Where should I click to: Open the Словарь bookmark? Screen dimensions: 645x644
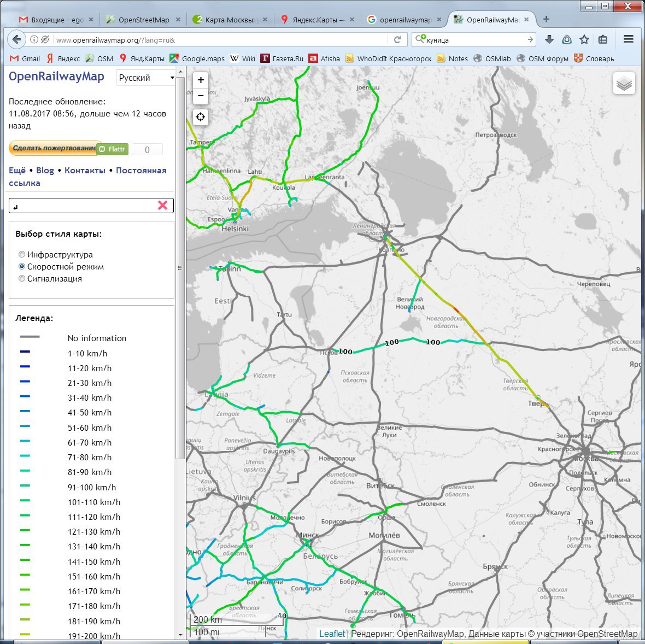coord(594,58)
